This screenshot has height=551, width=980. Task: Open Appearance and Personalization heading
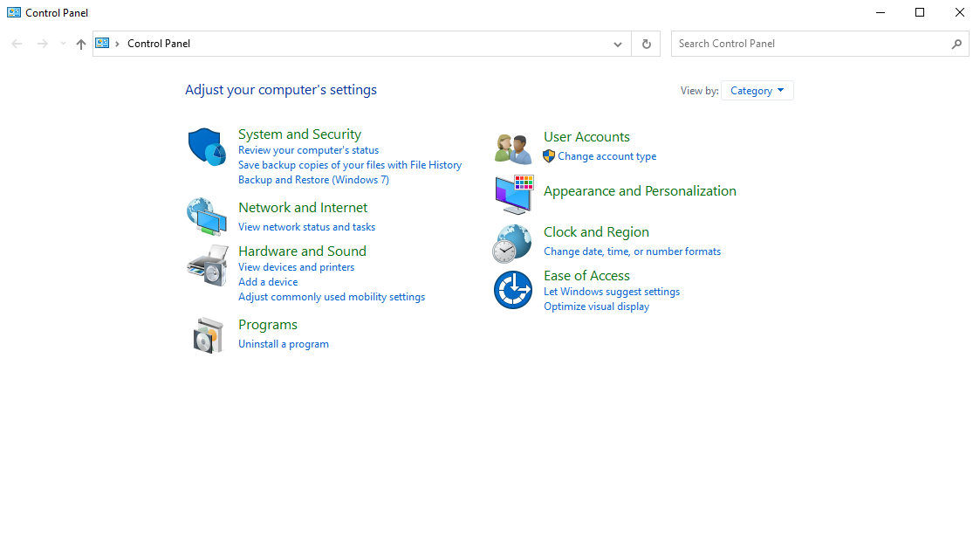point(640,190)
